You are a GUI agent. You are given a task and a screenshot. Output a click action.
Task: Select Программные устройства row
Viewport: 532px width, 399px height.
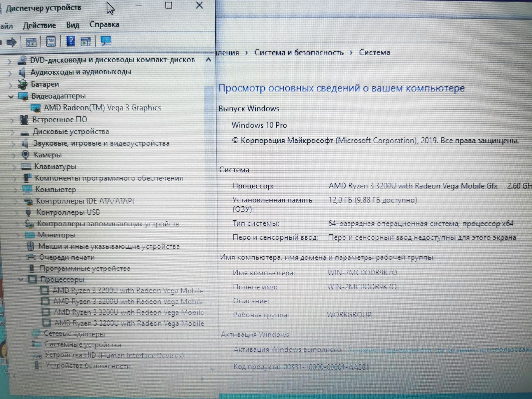click(x=85, y=268)
